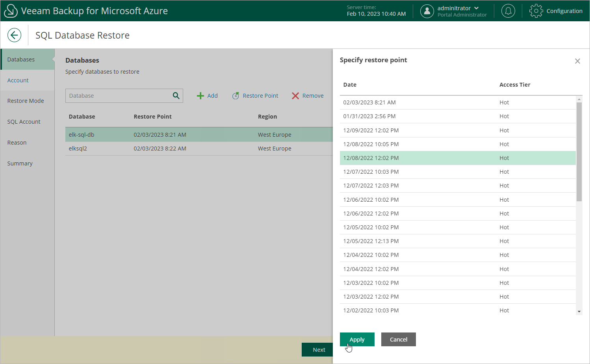This screenshot has height=364, width=590.
Task: Open the Account wizard step
Action: [x=28, y=80]
